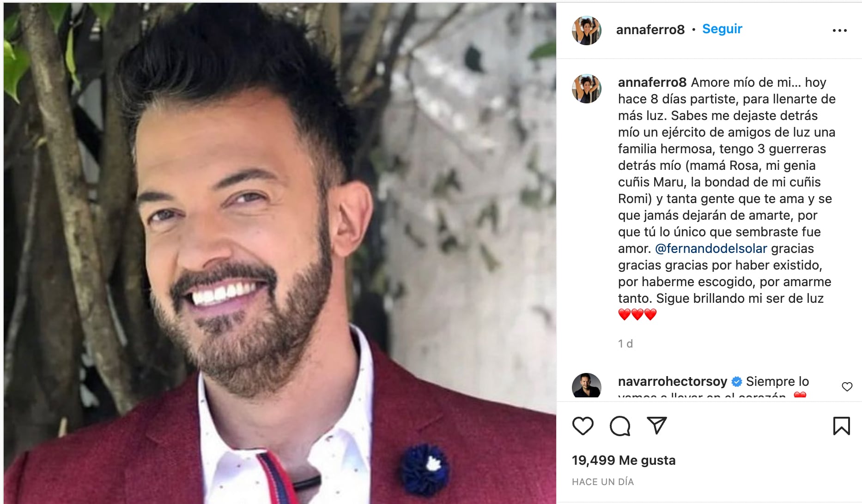
Task: Follow annaferro8 via the Seguir button
Action: tap(722, 29)
